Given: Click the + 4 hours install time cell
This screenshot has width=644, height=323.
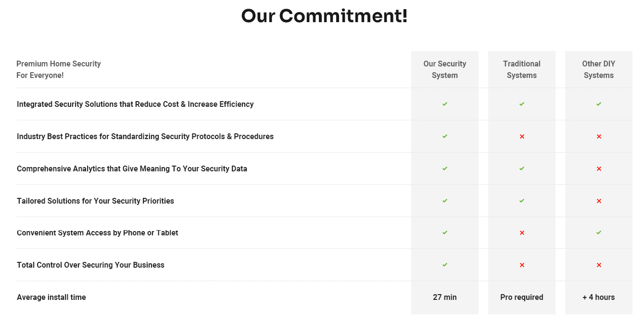Looking at the screenshot, I should tap(599, 297).
